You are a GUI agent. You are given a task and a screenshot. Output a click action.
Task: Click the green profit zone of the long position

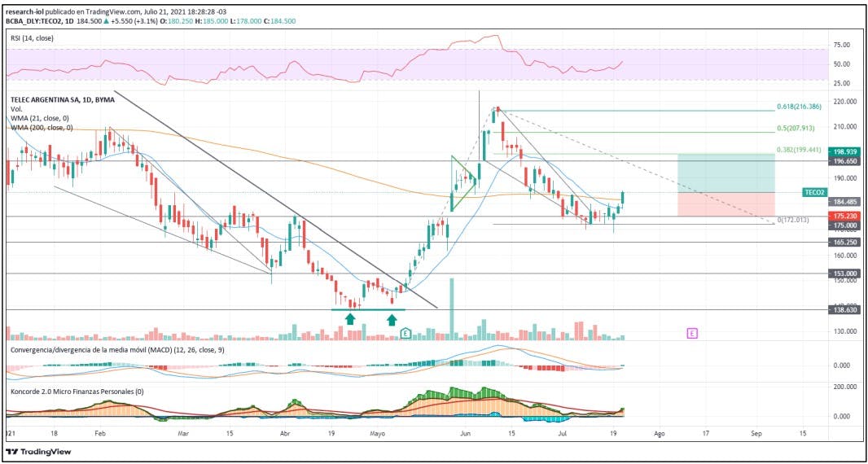click(x=726, y=173)
